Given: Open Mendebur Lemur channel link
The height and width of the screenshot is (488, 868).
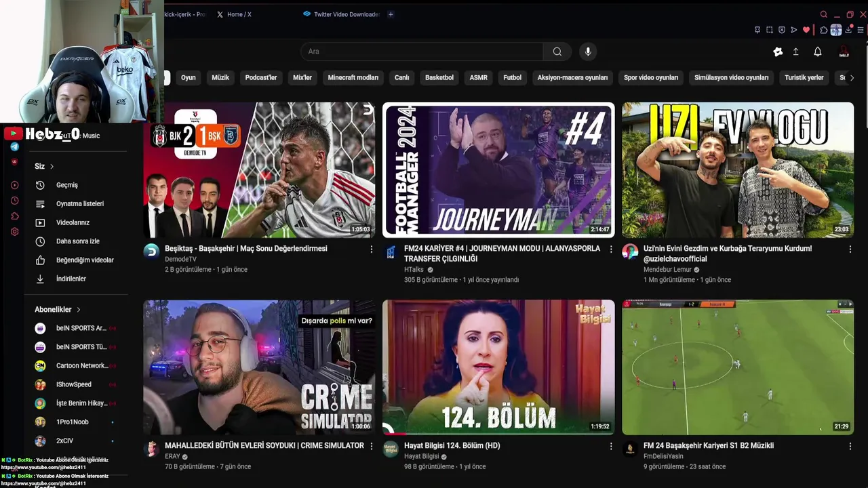Looking at the screenshot, I should point(667,270).
